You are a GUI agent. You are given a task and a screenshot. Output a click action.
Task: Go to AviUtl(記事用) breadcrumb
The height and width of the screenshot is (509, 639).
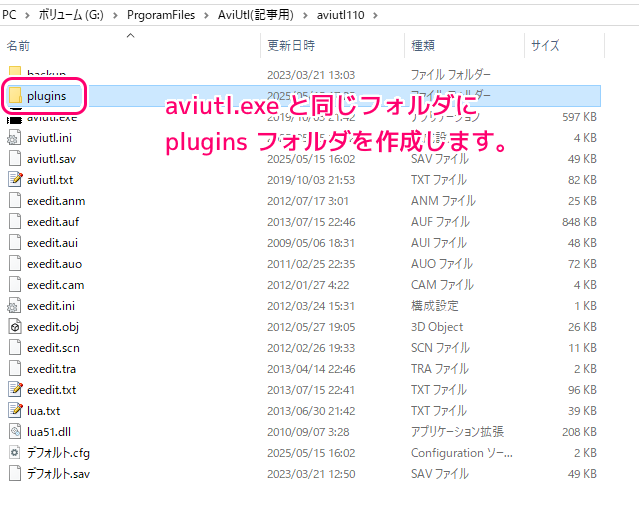pyautogui.click(x=256, y=15)
